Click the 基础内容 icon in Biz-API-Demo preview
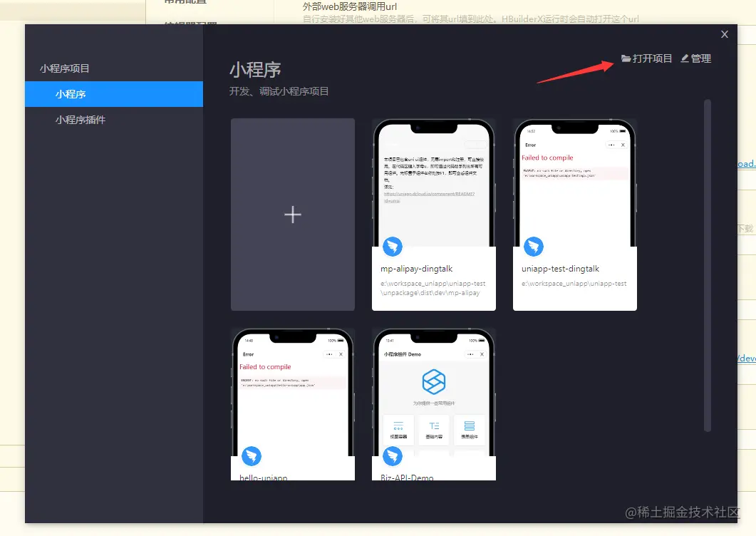756x536 pixels. [434, 426]
